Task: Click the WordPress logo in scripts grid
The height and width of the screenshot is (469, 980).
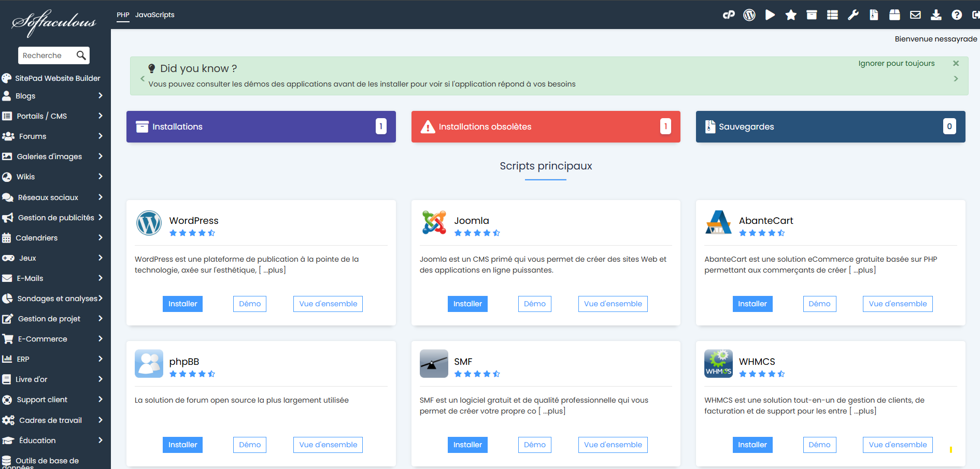Action: (x=149, y=223)
